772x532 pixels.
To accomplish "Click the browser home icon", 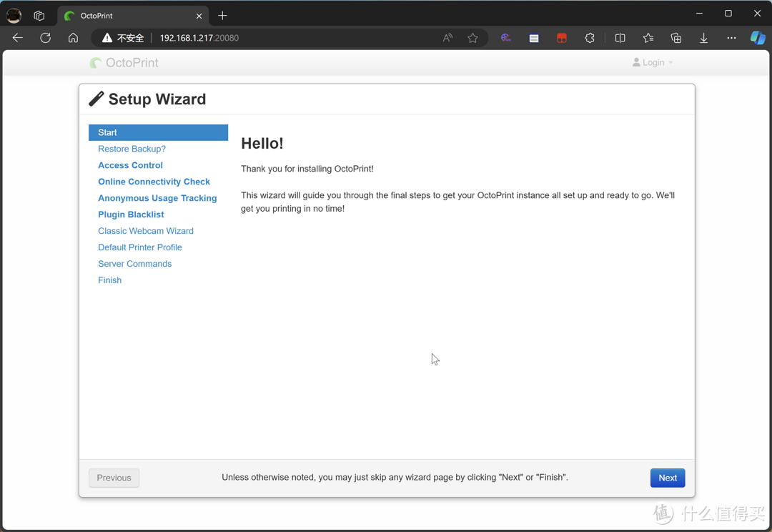I will (73, 38).
